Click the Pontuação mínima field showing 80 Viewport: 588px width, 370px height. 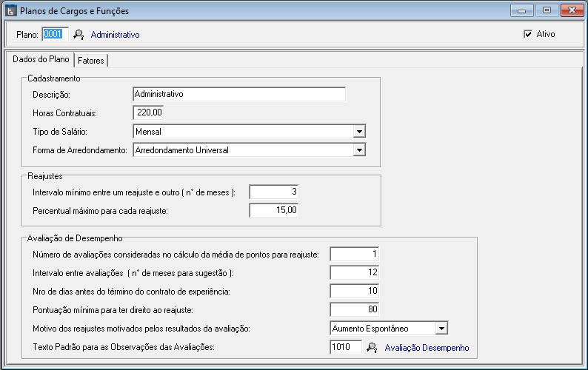point(355,309)
